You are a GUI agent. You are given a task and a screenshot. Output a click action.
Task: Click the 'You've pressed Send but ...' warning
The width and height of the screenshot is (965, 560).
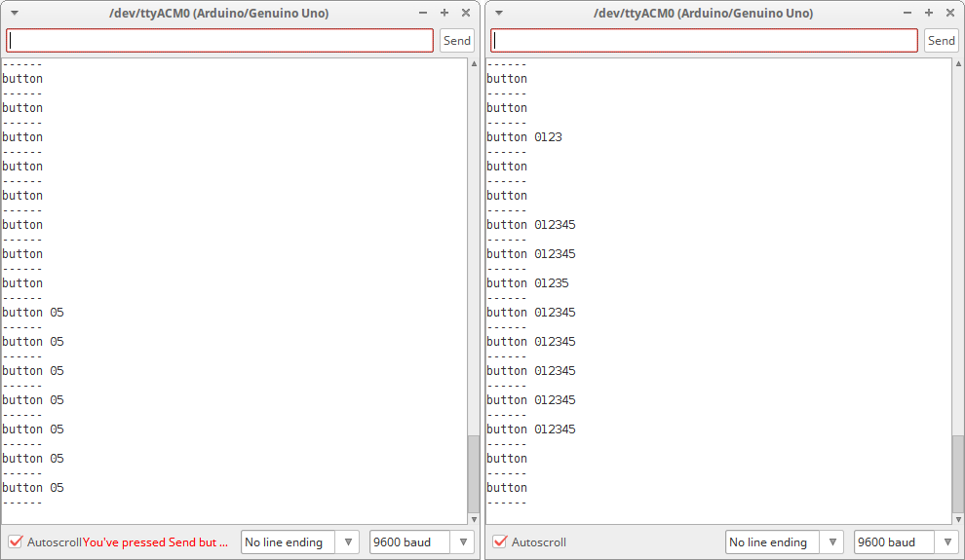tap(155, 542)
